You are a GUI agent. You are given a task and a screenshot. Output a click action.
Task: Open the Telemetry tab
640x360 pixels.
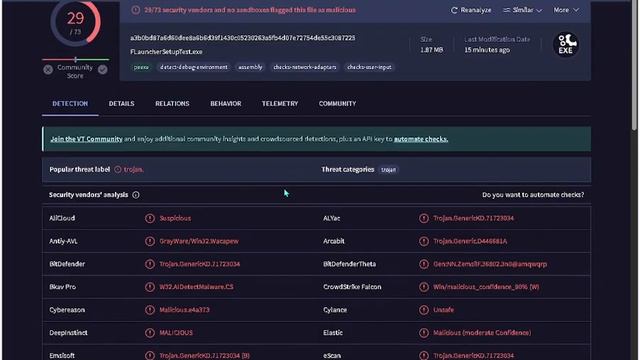(x=280, y=104)
